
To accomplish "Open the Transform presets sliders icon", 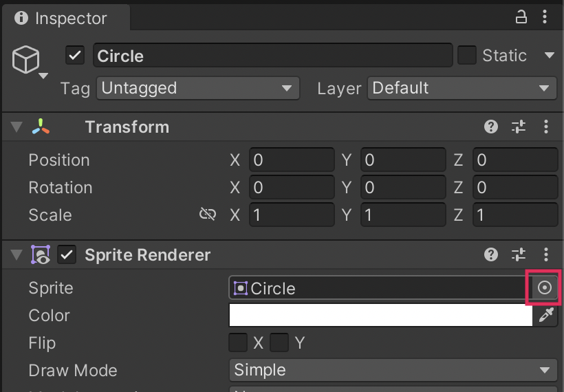I will tap(519, 127).
